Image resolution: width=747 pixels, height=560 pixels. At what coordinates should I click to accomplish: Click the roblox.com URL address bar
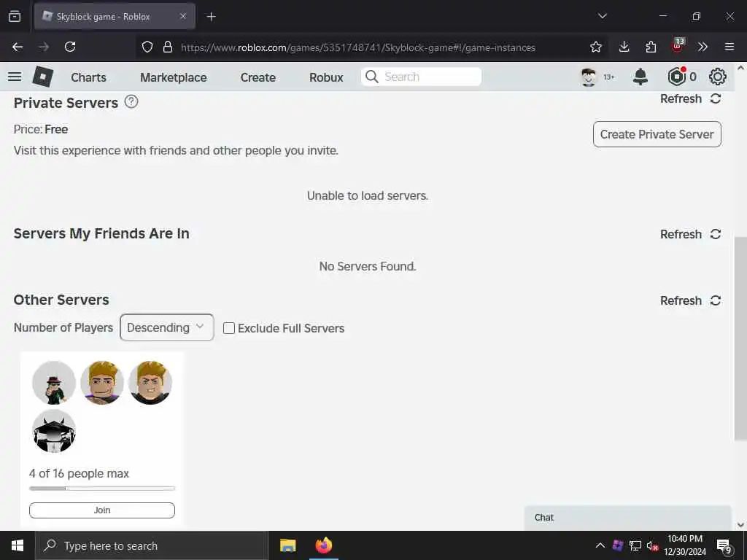tap(357, 47)
